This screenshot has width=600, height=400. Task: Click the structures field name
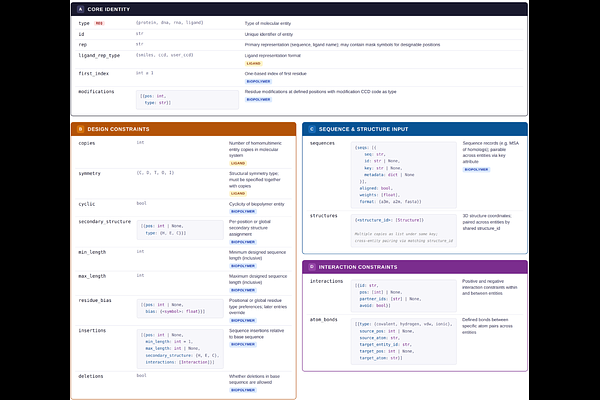coord(323,215)
